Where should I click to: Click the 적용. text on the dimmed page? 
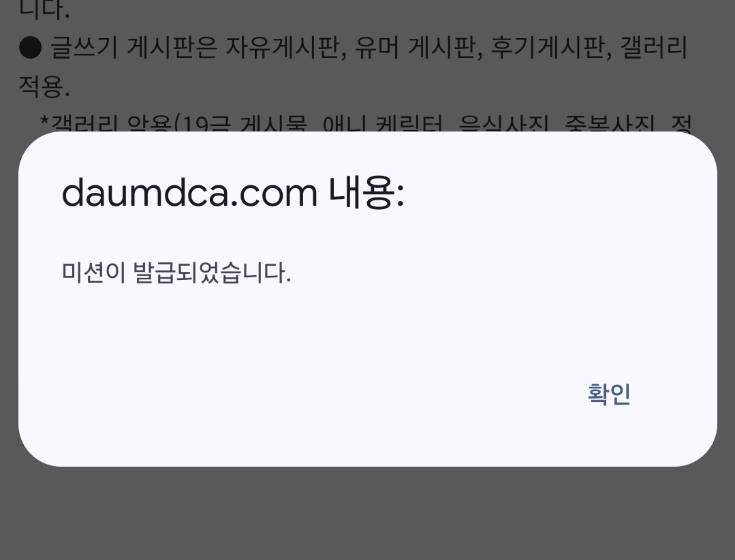(44, 87)
